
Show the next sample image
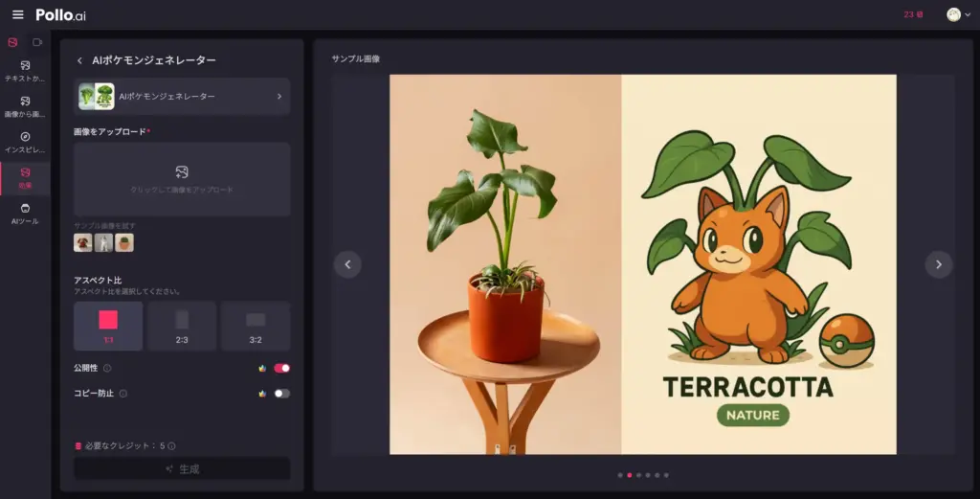(939, 264)
